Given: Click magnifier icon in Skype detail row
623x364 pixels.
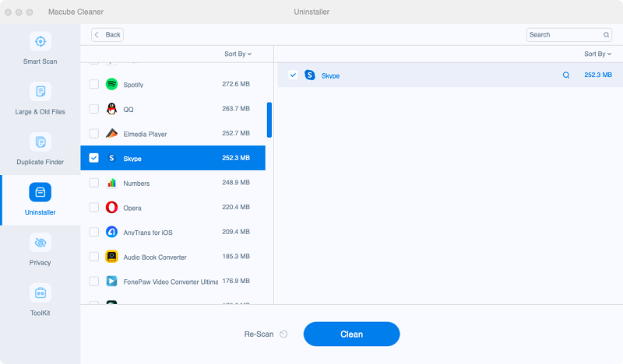Looking at the screenshot, I should pyautogui.click(x=566, y=75).
